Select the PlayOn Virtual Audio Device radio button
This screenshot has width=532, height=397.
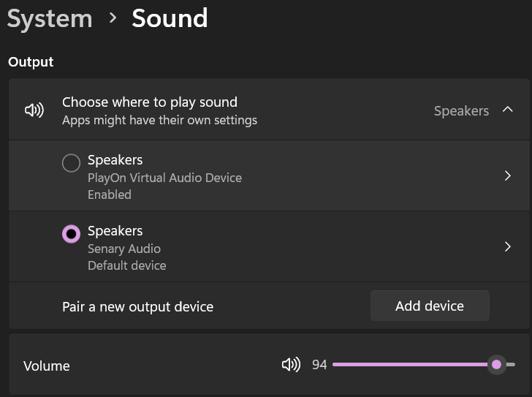71,163
